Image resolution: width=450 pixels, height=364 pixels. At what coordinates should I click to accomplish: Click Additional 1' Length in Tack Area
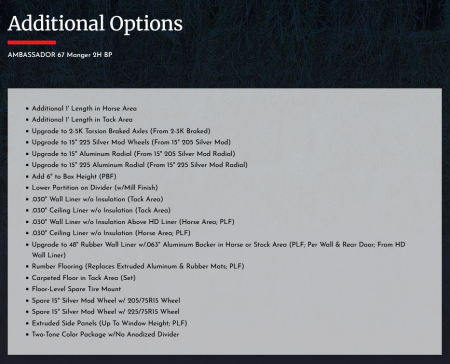coord(82,119)
